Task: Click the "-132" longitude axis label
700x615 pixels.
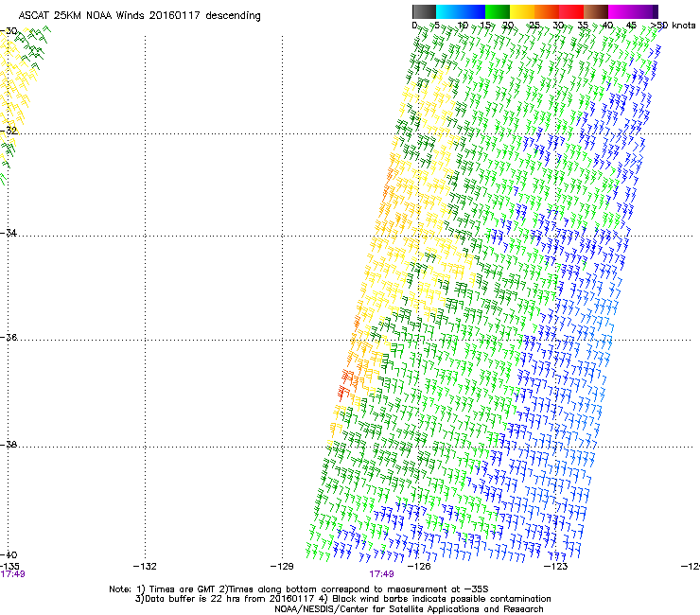Action: (145, 567)
